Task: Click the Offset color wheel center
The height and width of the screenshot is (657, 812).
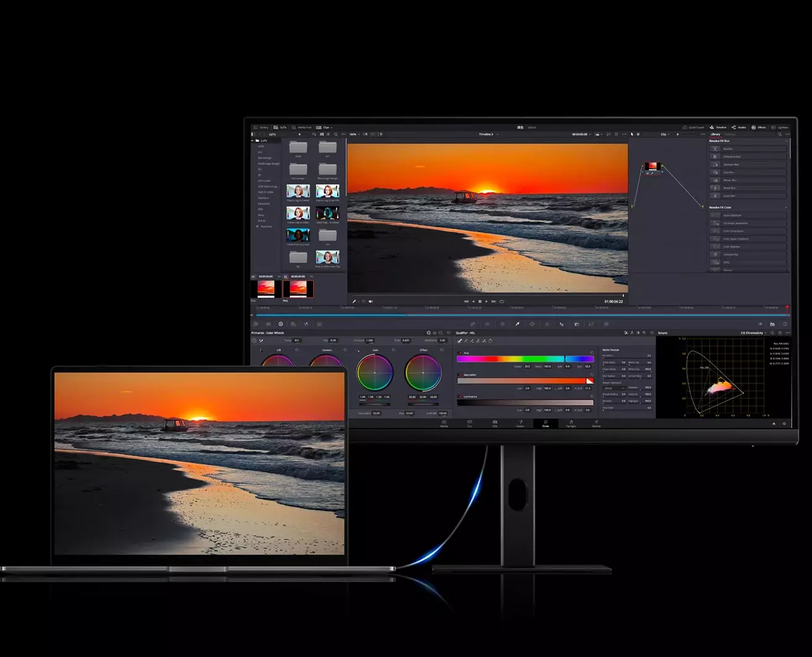Action: [x=423, y=373]
